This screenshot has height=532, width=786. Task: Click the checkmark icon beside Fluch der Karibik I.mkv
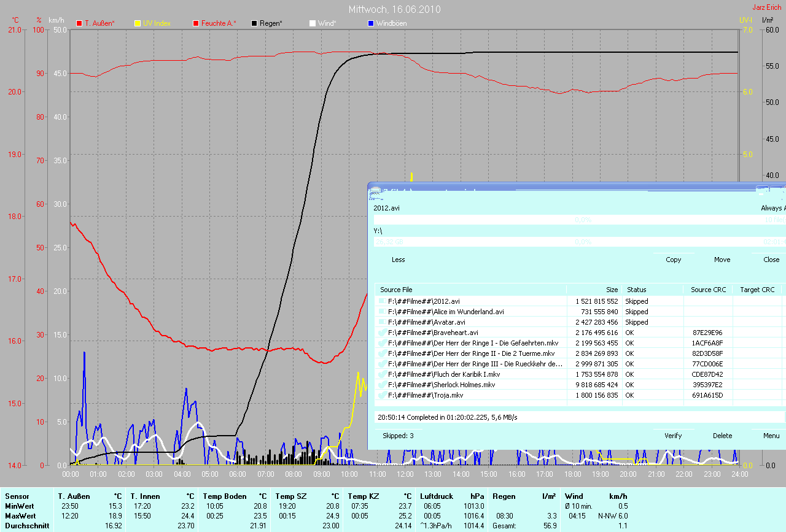coord(383,374)
